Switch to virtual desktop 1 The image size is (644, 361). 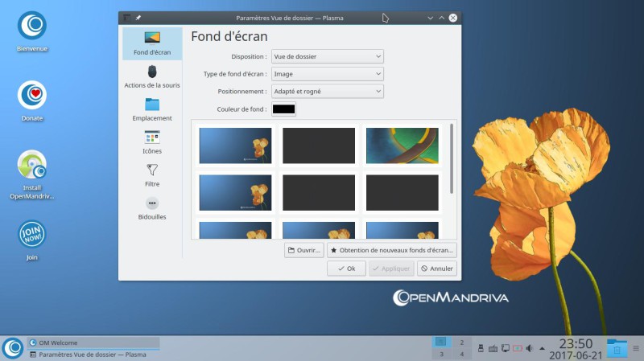coord(441,343)
